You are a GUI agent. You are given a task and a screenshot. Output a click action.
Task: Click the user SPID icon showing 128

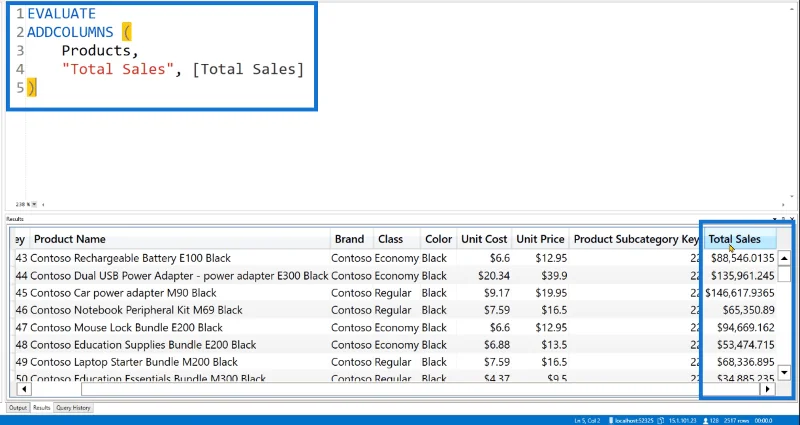[706, 420]
